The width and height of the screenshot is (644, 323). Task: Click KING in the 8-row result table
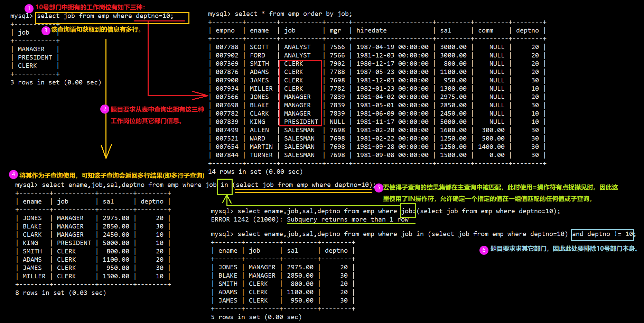30,243
